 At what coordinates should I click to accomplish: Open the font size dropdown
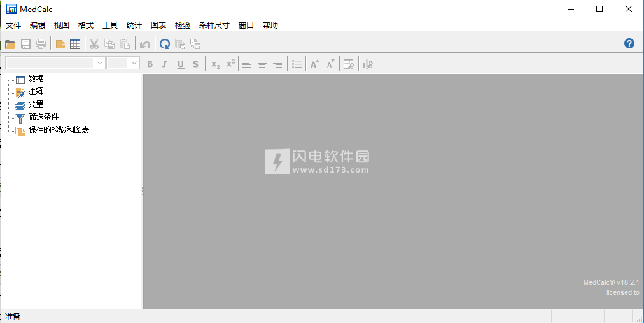[x=134, y=63]
